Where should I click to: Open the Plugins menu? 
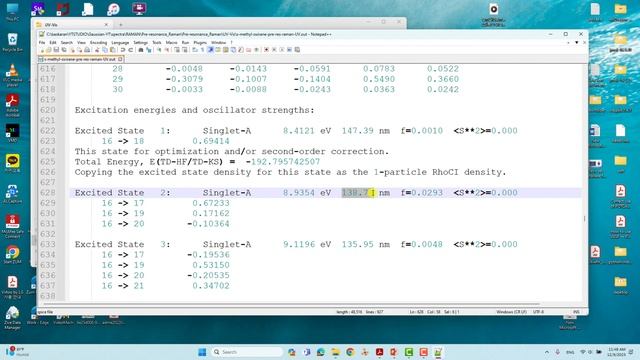click(200, 42)
